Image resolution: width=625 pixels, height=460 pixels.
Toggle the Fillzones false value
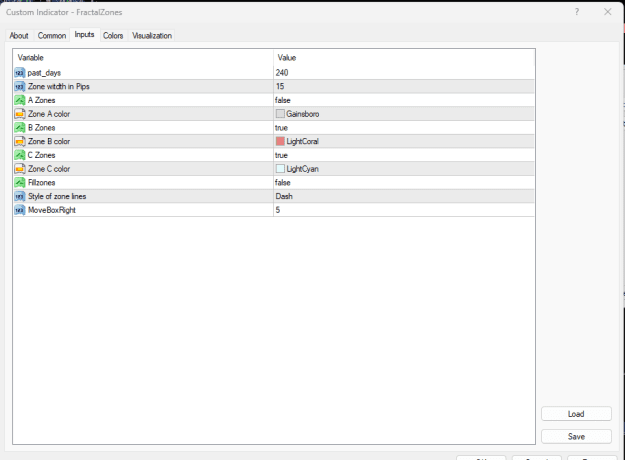click(x=404, y=183)
